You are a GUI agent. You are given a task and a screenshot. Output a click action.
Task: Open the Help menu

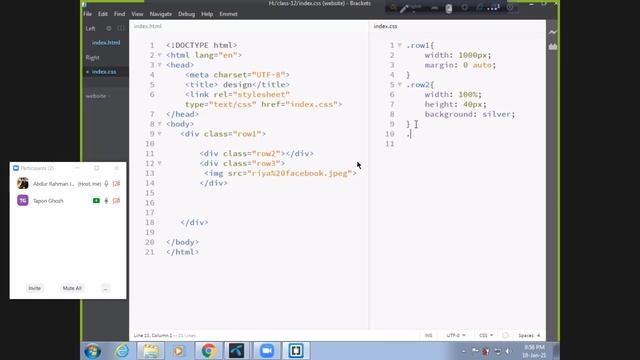(x=207, y=14)
